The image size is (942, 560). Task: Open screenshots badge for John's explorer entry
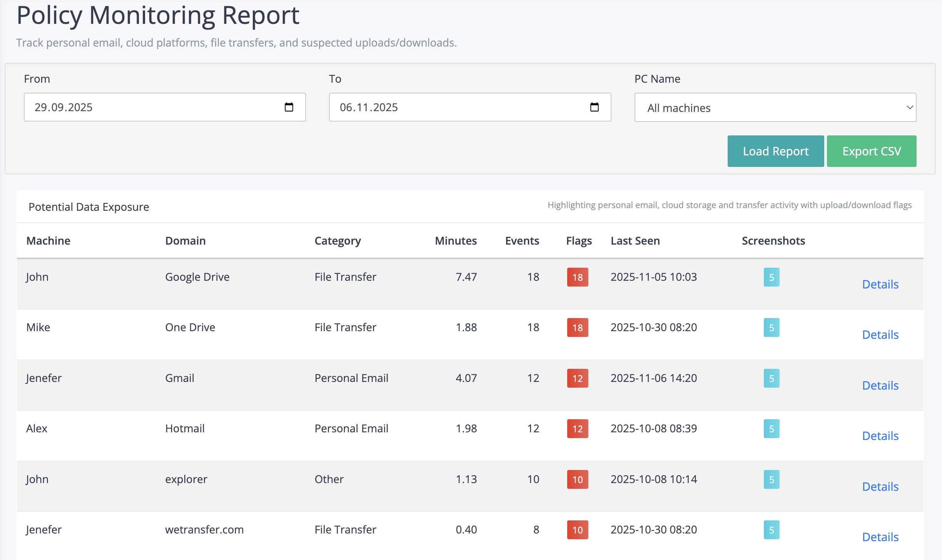(771, 479)
